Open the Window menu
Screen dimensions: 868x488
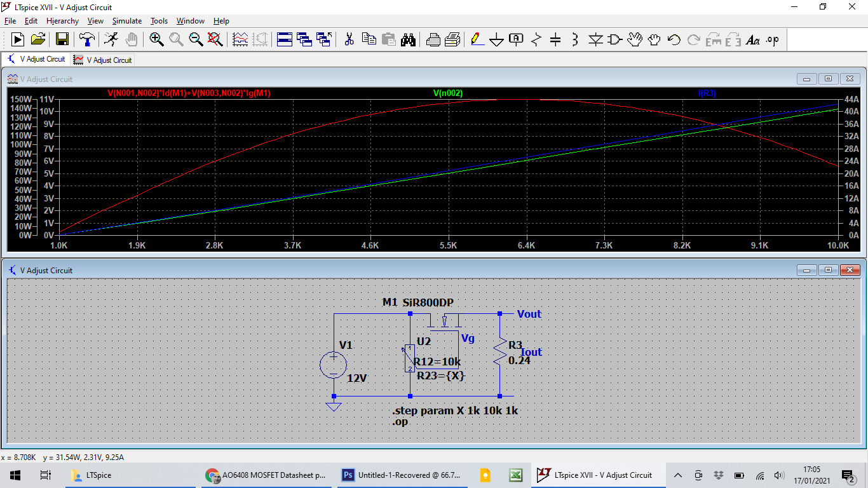[191, 21]
